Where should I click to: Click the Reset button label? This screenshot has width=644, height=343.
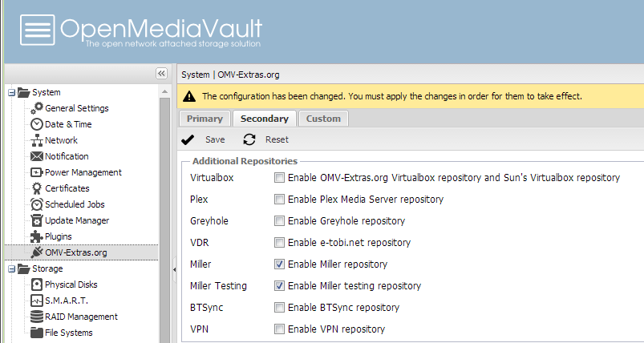tap(277, 139)
